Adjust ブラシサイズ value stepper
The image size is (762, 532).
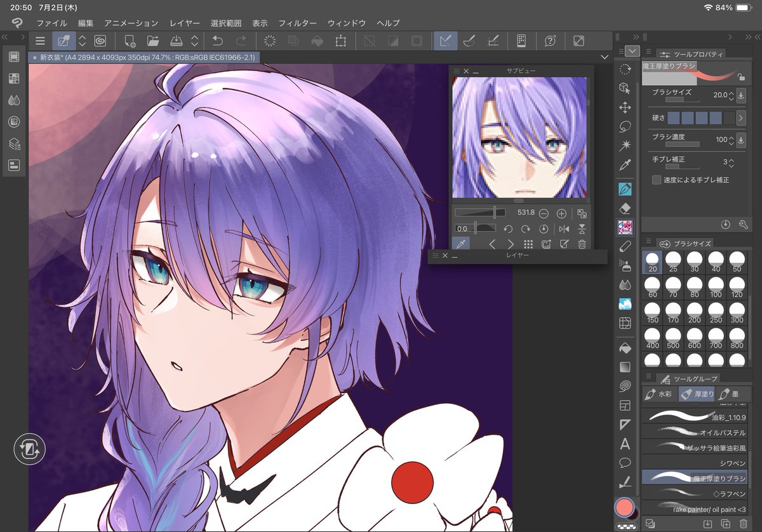pos(731,96)
